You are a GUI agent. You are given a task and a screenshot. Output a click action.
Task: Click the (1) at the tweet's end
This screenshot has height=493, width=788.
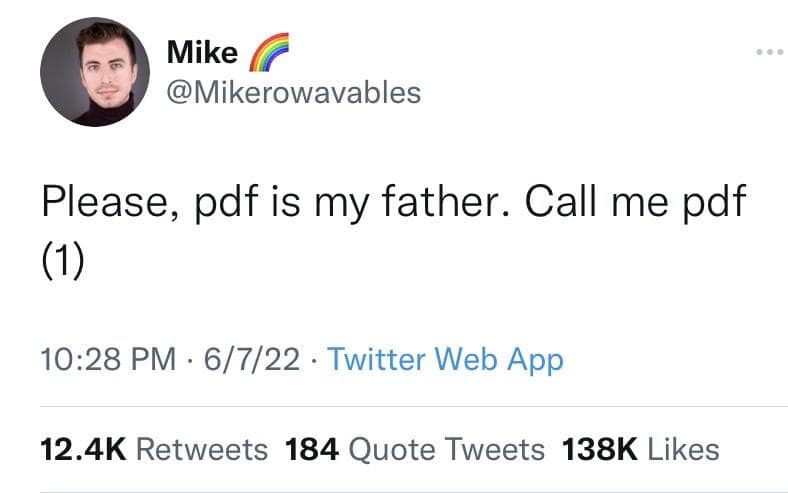63,261
